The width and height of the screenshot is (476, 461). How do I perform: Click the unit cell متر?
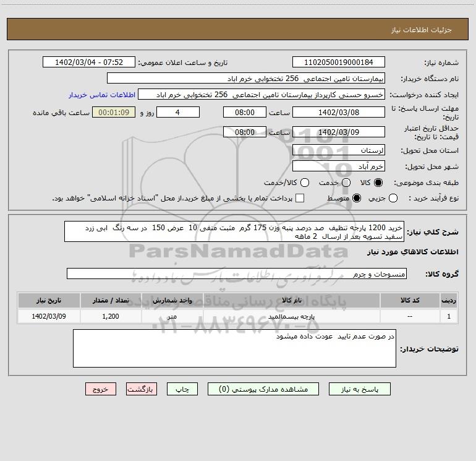click(172, 316)
